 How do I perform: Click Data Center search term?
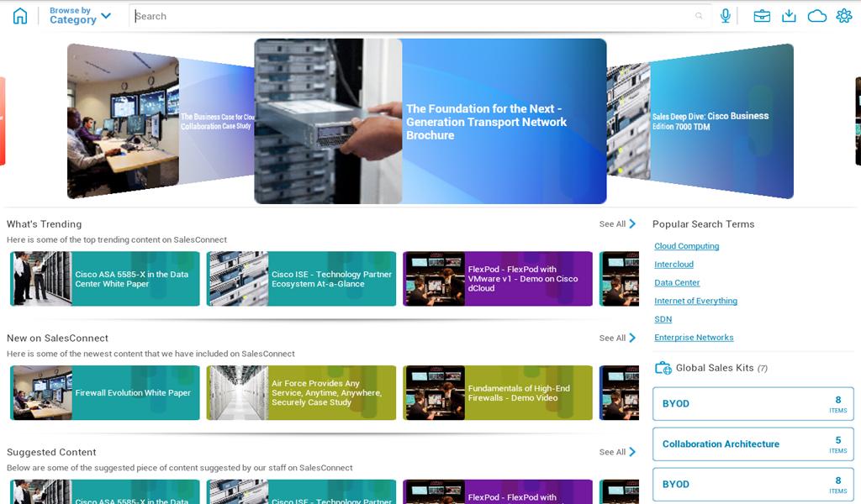677,282
